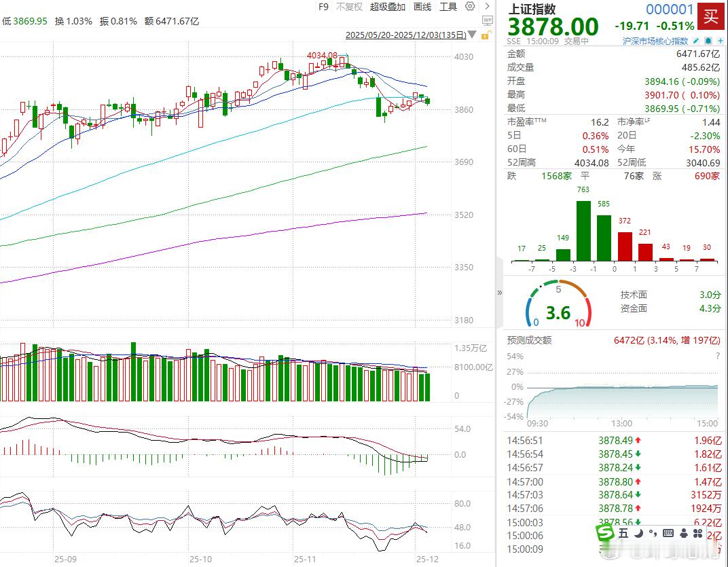Click 涨 690家 count
728x567 pixels.
coord(707,176)
